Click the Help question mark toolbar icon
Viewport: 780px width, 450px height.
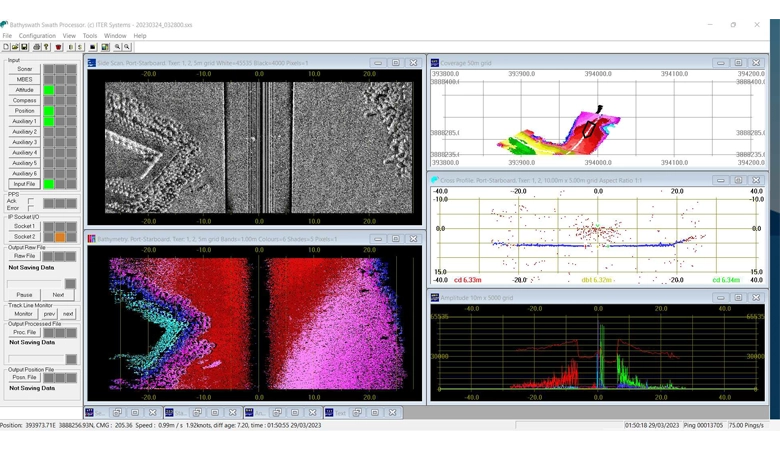click(46, 47)
